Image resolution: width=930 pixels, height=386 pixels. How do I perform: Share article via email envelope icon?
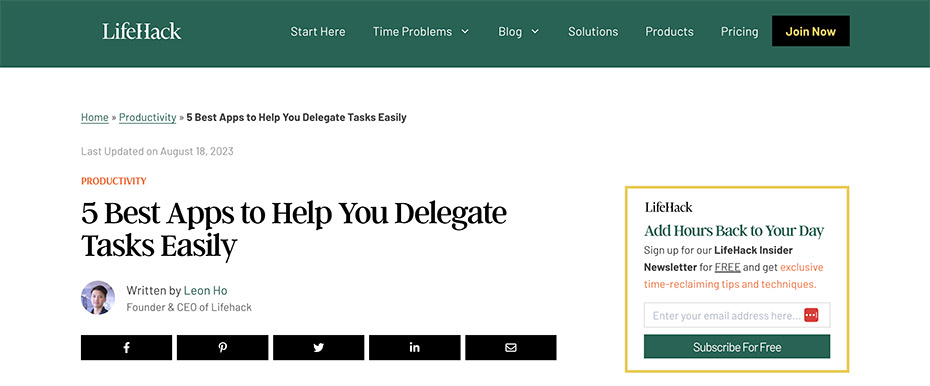(x=511, y=347)
